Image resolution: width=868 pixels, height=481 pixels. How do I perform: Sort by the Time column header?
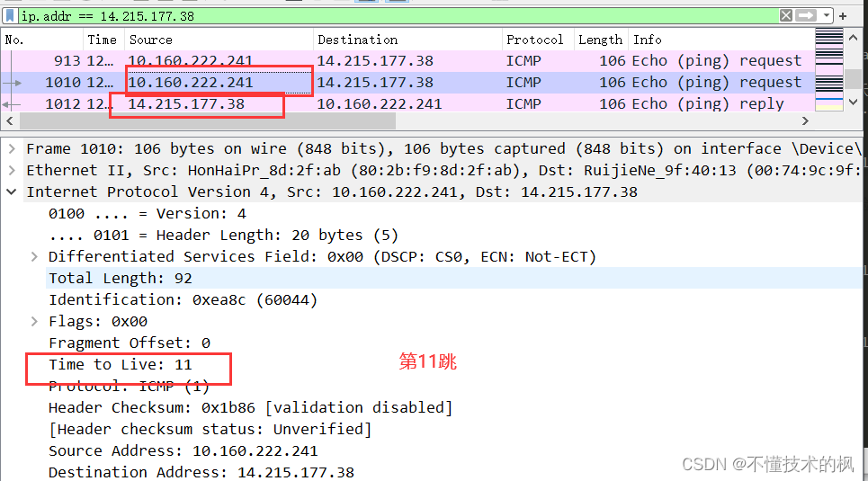pyautogui.click(x=104, y=40)
